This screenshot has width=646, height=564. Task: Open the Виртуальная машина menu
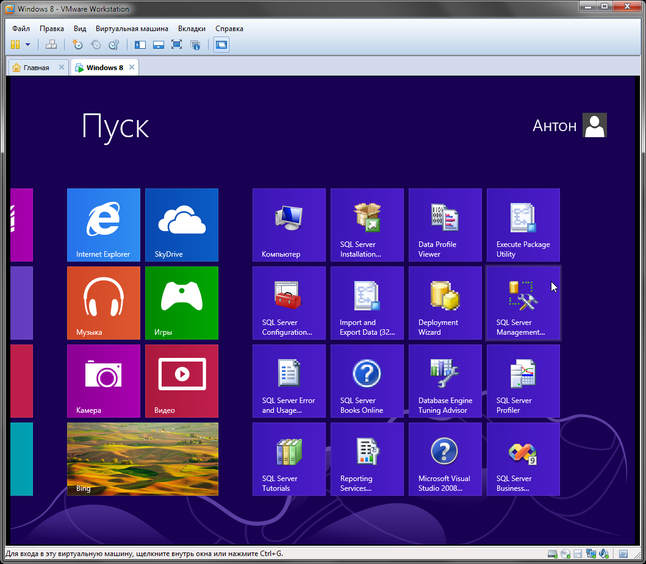(x=132, y=28)
